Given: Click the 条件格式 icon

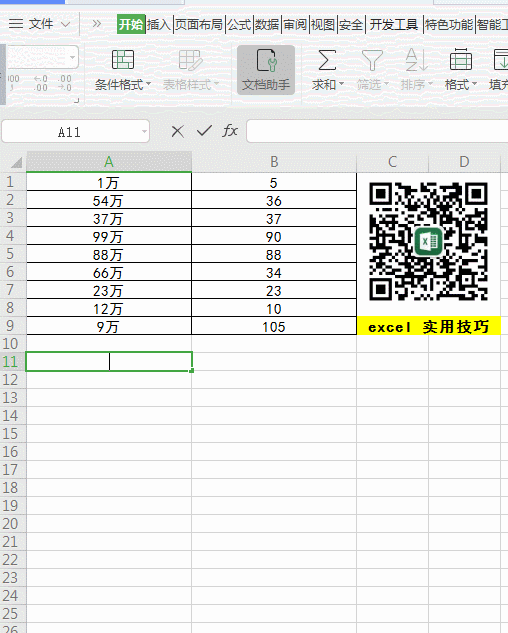Looking at the screenshot, I should tap(123, 60).
